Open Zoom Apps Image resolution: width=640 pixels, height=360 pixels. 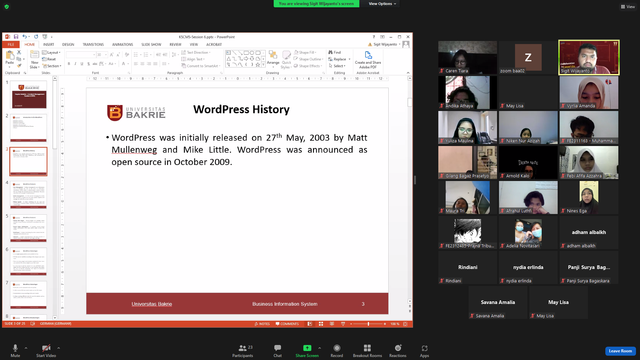(424, 350)
